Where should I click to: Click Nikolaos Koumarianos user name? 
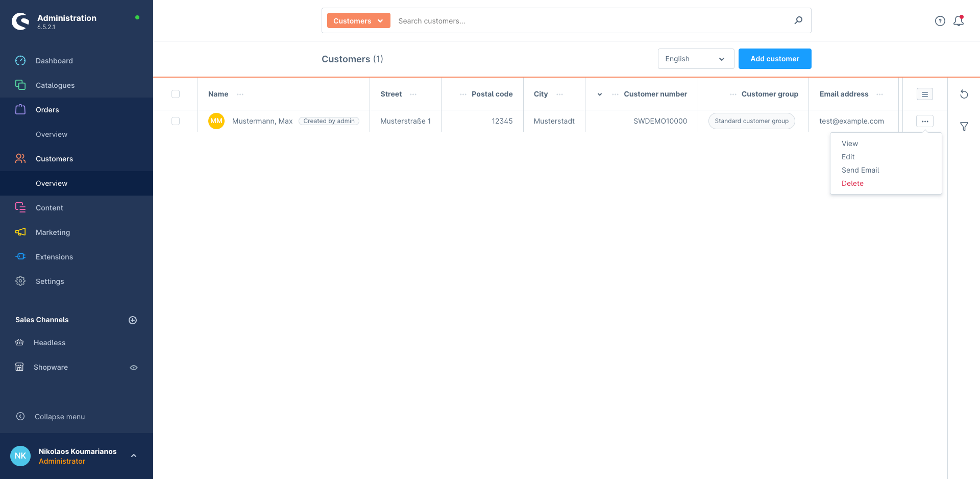(x=78, y=451)
